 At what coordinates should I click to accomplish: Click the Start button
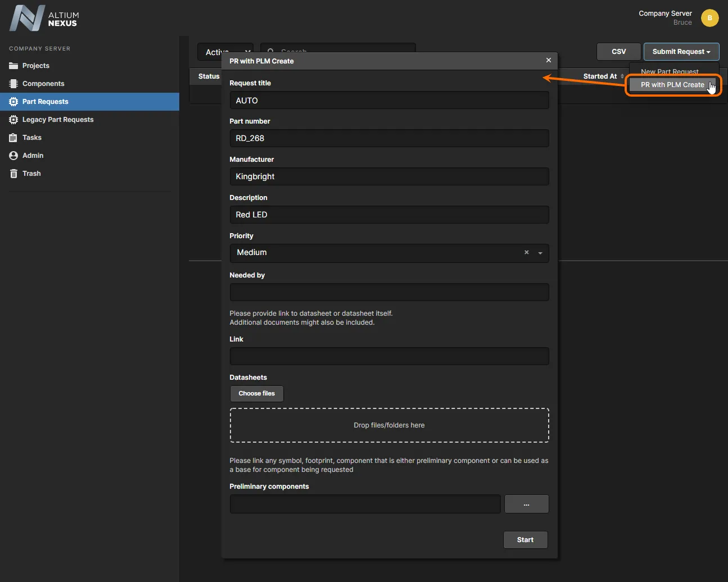(x=526, y=540)
